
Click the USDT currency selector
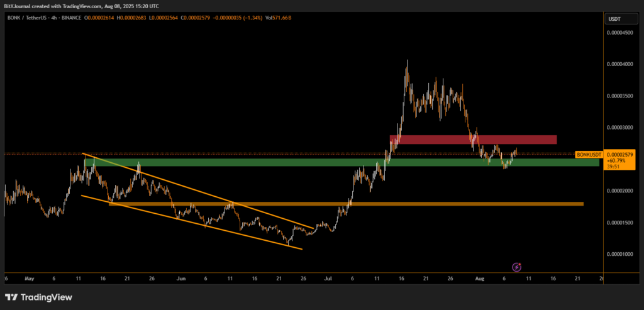click(614, 19)
